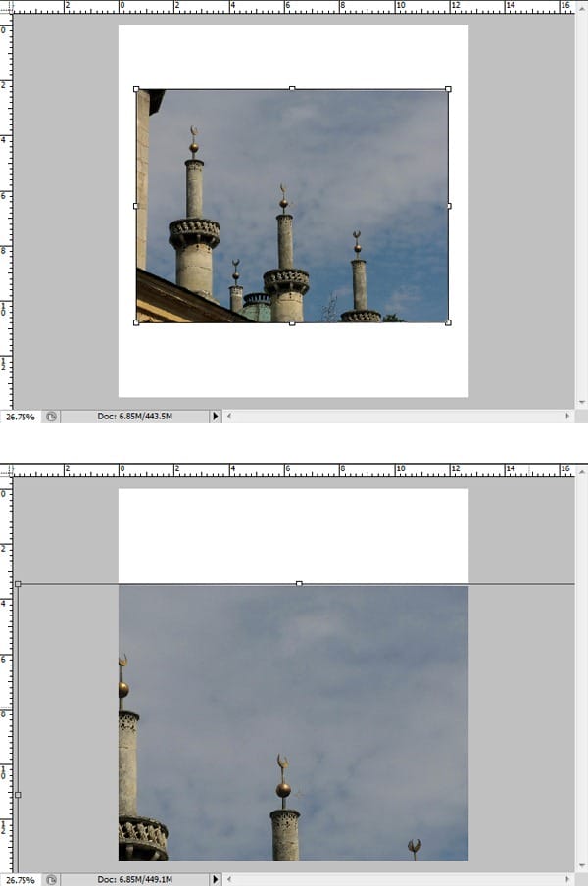The image size is (588, 886).
Task: Click the ruler origin corner in the 443.5M window
Action: click(x=6, y=7)
